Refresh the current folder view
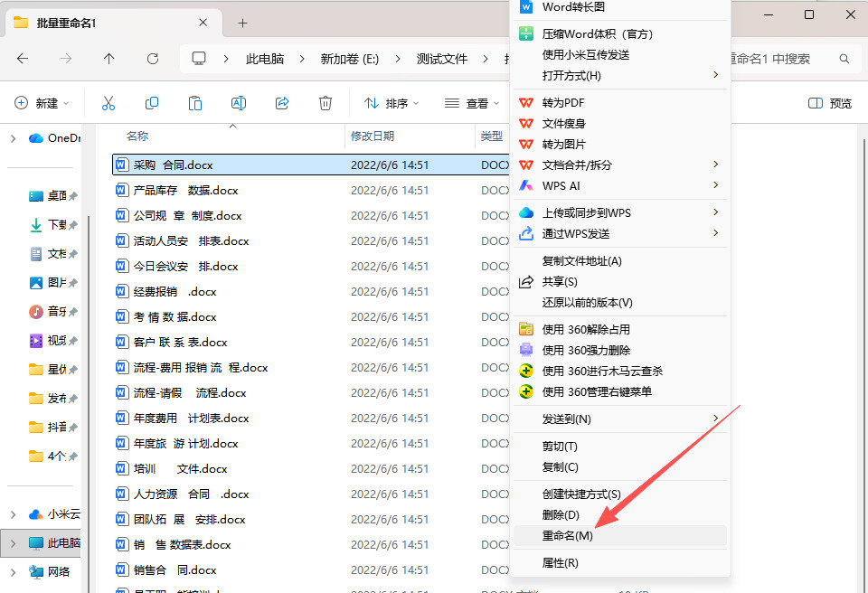Viewport: 868px width, 593px height. (x=153, y=59)
